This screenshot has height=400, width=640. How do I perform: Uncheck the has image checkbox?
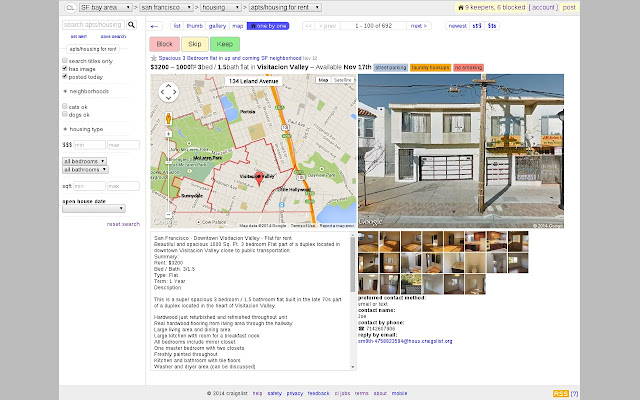(64, 68)
